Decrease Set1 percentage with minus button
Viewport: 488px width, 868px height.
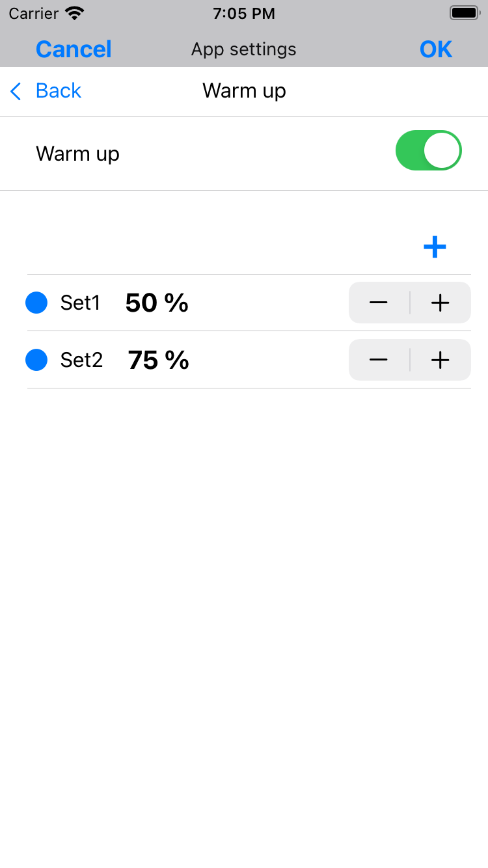coord(379,303)
